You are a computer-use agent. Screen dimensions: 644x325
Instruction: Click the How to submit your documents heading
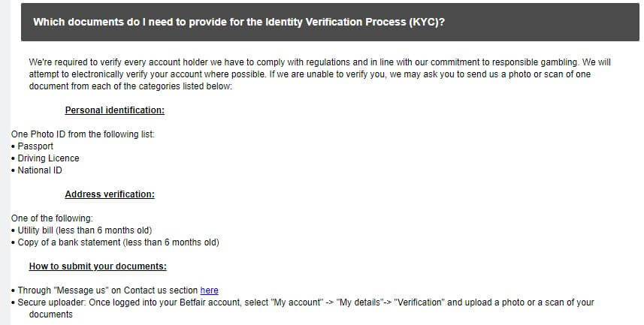(98, 266)
